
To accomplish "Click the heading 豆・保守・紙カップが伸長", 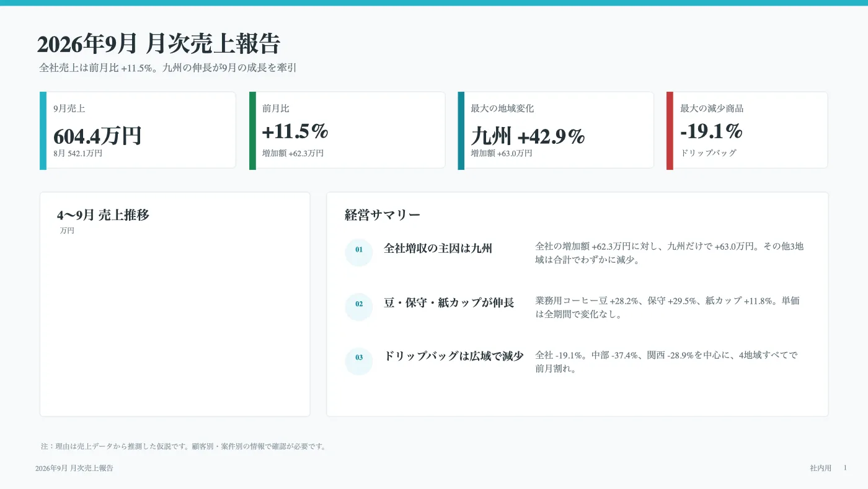I will 449,303.
